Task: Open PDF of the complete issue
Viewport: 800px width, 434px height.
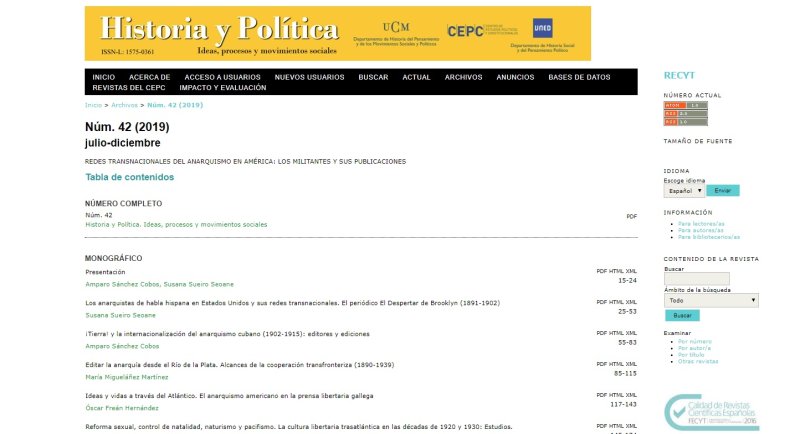Action: pos(631,216)
